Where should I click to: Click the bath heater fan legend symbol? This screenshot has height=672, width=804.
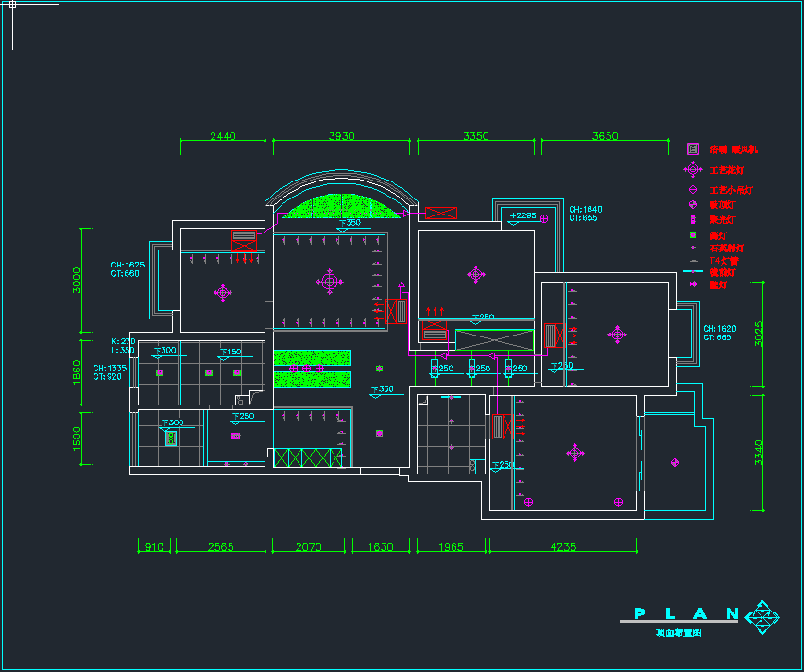[x=693, y=148]
